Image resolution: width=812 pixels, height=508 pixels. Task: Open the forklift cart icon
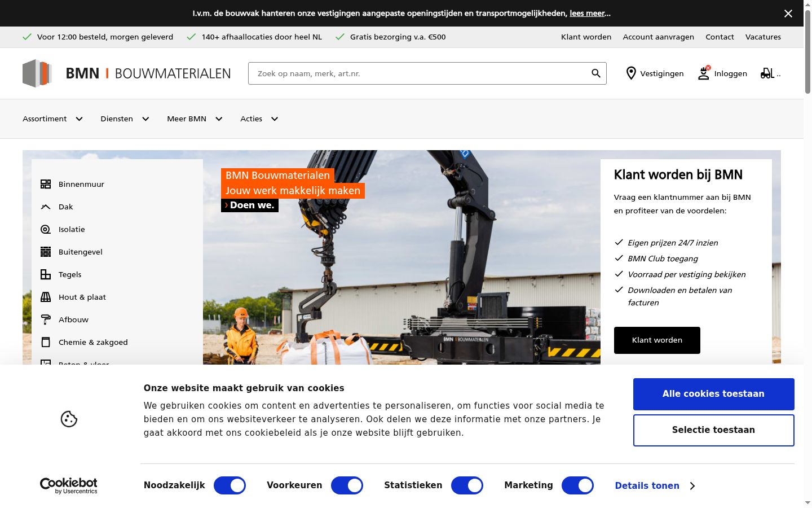pos(767,73)
